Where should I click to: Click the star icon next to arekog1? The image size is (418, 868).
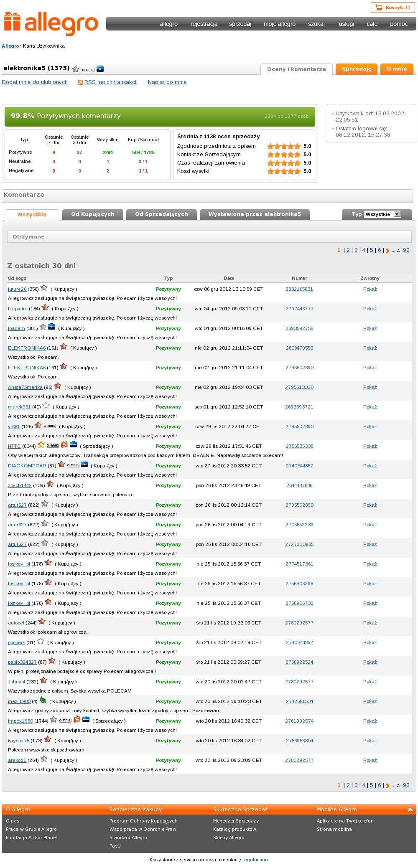tap(44, 759)
